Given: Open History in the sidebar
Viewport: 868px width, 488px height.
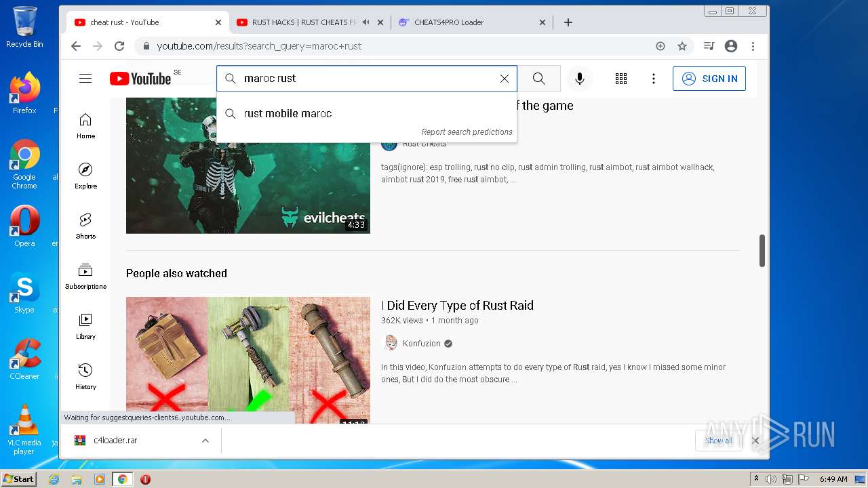Looking at the screenshot, I should click(85, 377).
